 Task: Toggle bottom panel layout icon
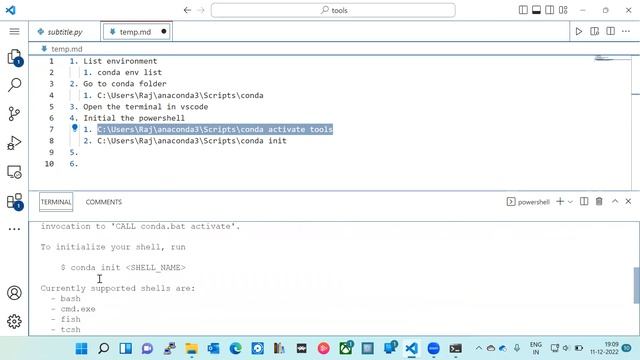[x=536, y=10]
